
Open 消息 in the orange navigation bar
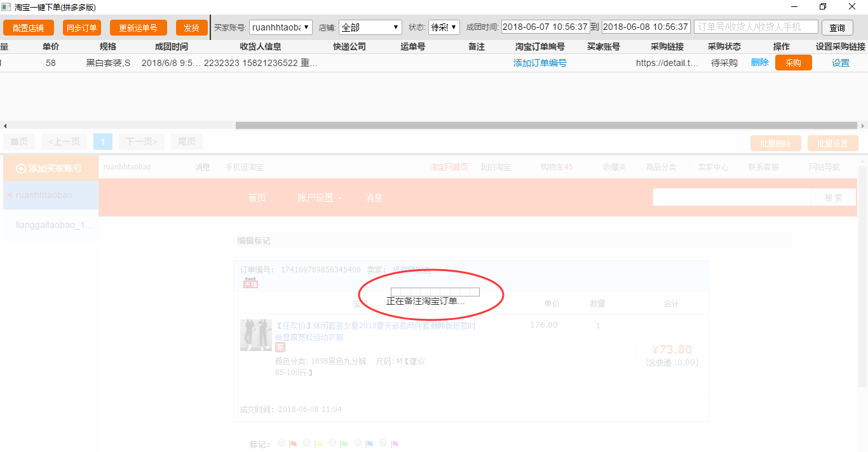(374, 198)
